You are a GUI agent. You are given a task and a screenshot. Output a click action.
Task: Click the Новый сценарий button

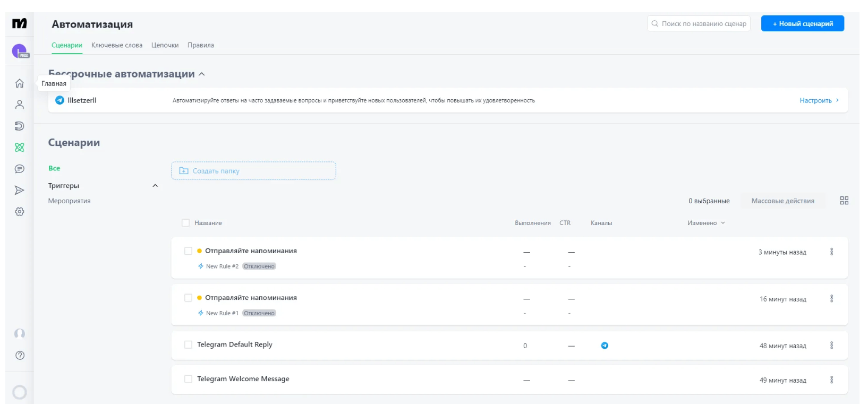[x=802, y=23]
